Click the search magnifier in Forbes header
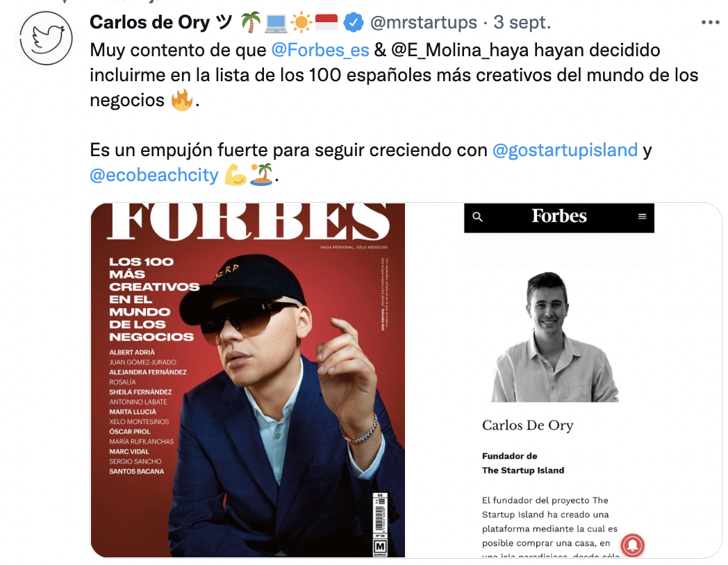728x565 pixels. (x=477, y=217)
